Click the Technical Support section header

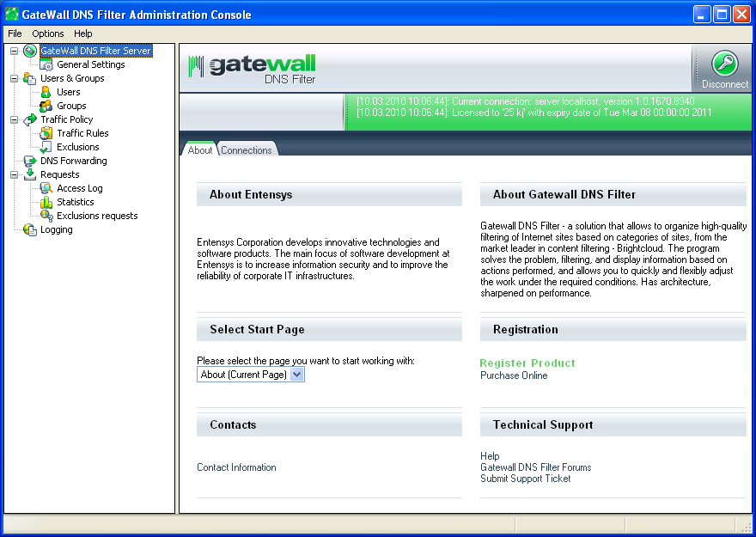pyautogui.click(x=613, y=425)
